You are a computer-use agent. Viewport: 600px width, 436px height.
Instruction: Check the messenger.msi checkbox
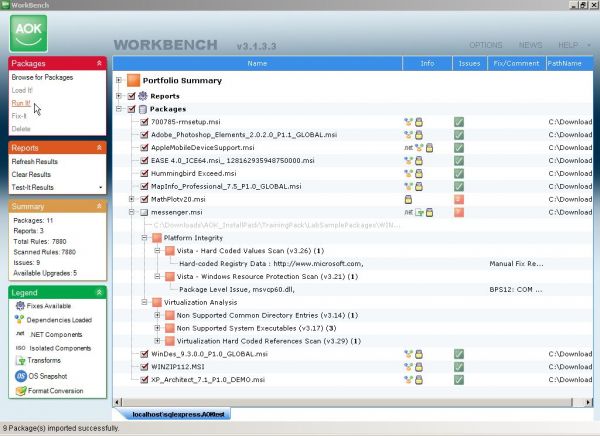(144, 212)
